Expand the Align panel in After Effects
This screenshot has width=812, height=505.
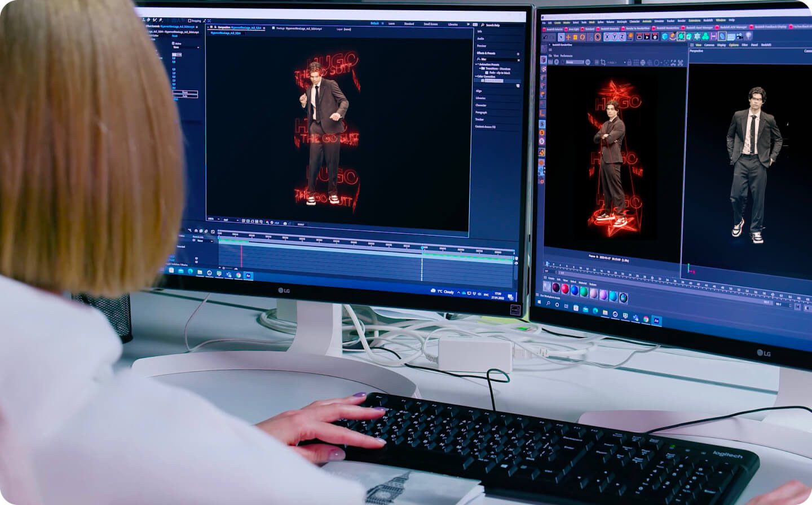pyautogui.click(x=479, y=91)
